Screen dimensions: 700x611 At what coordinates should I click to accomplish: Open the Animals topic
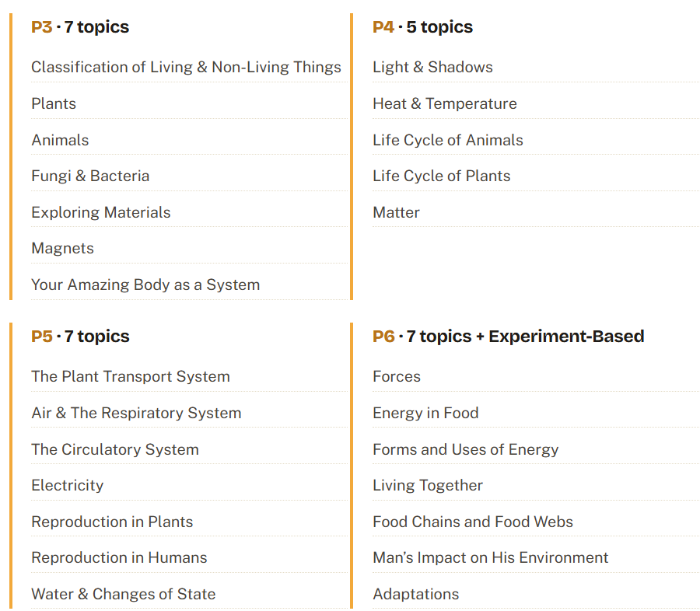tap(60, 140)
